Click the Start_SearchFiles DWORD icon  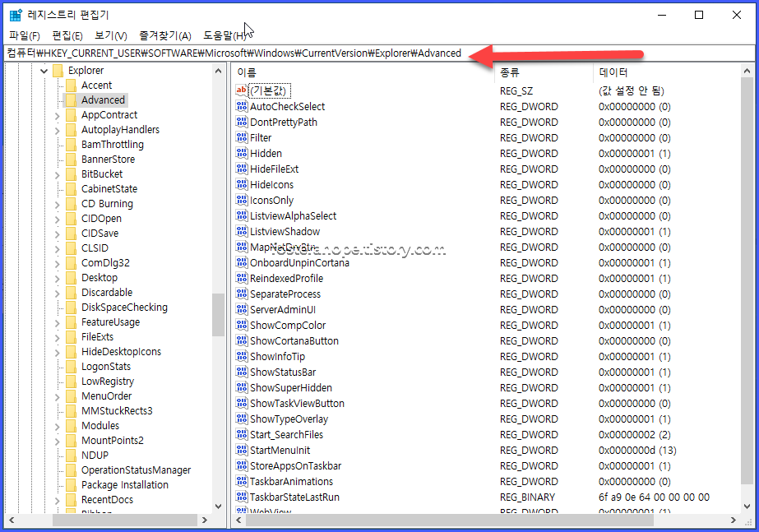(241, 433)
